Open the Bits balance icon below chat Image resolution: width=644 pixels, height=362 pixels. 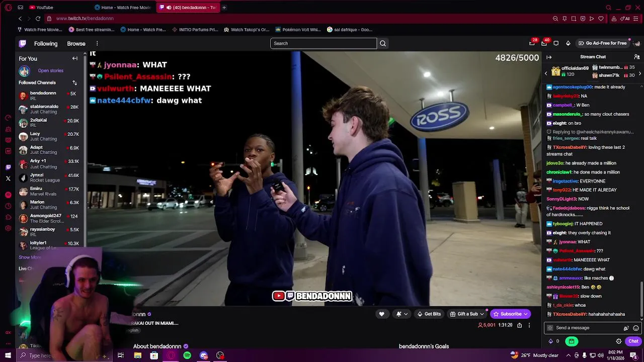[550, 341]
